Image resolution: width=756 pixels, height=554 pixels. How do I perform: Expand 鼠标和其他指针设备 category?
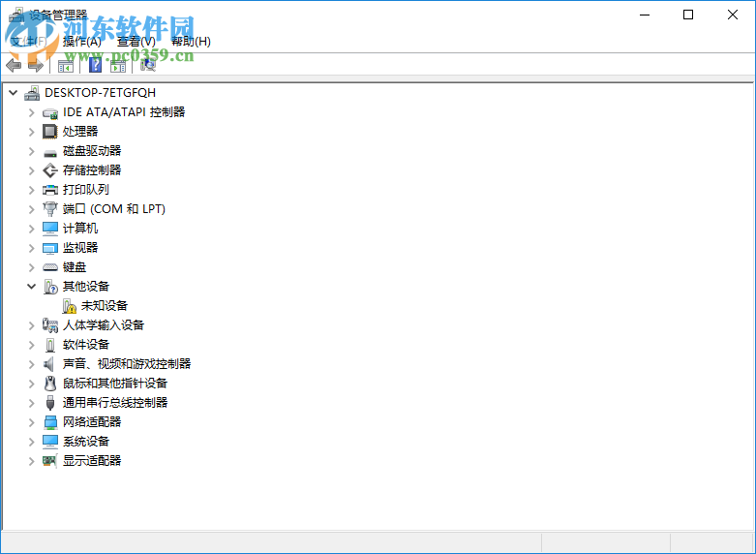point(32,384)
